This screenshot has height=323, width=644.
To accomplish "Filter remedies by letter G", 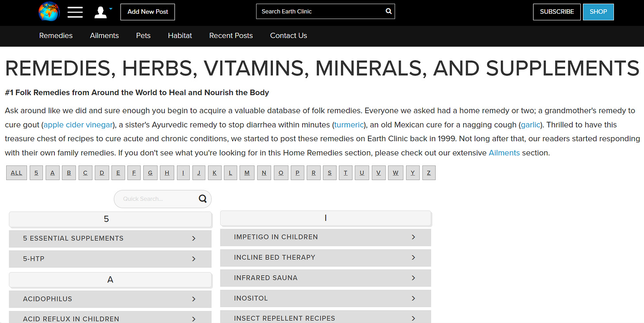I will (x=150, y=173).
